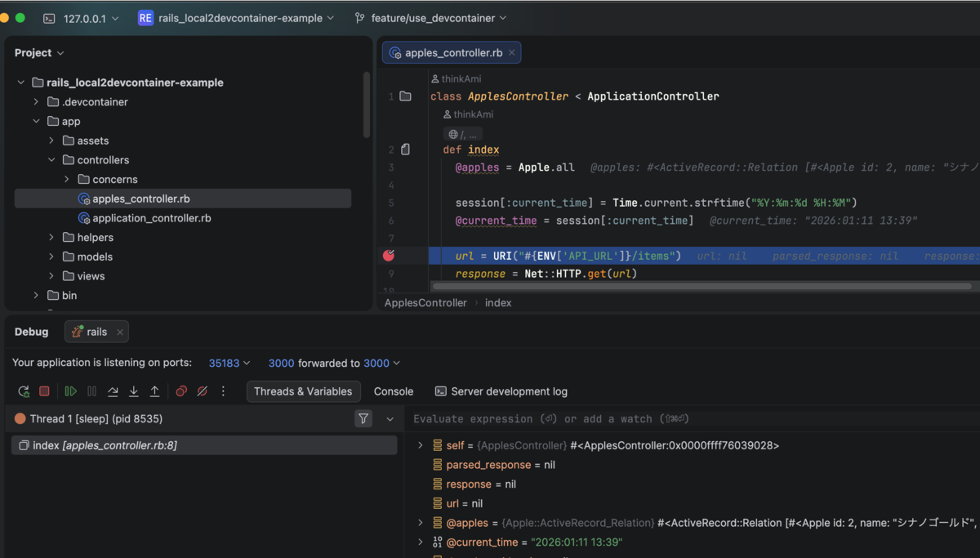Open the Debug tool window title

click(x=31, y=332)
